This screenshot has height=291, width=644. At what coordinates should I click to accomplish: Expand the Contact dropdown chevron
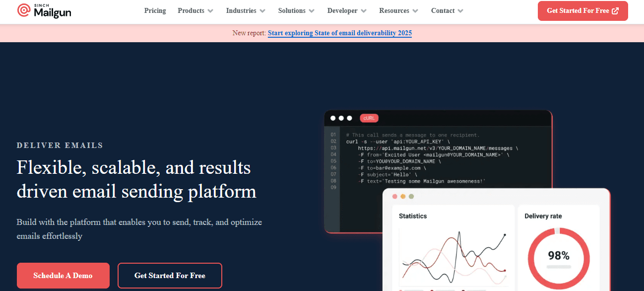click(x=460, y=11)
